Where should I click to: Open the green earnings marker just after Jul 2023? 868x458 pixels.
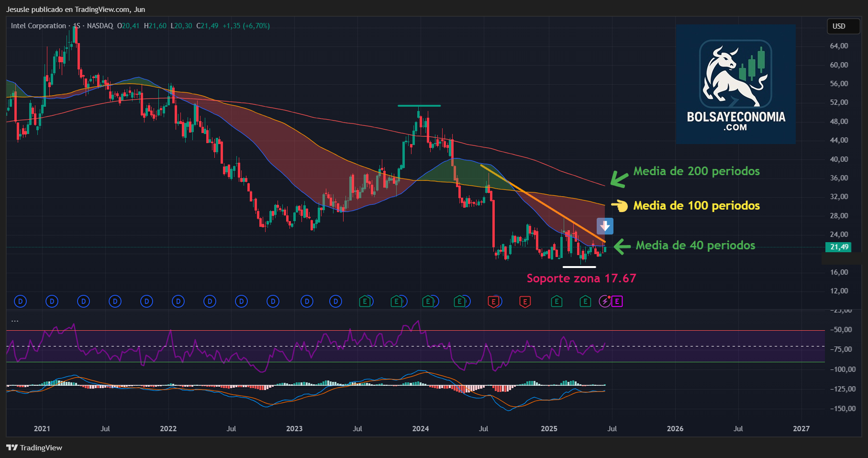(x=365, y=302)
